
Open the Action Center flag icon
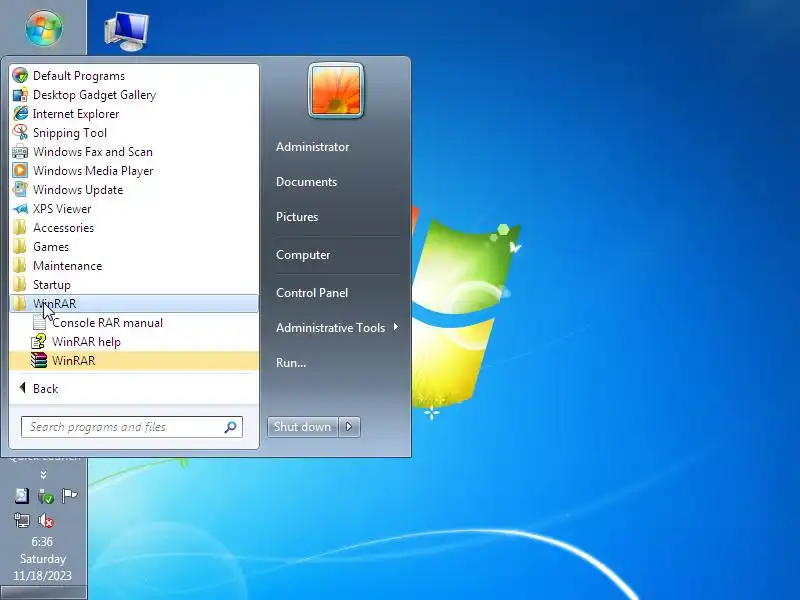(69, 495)
